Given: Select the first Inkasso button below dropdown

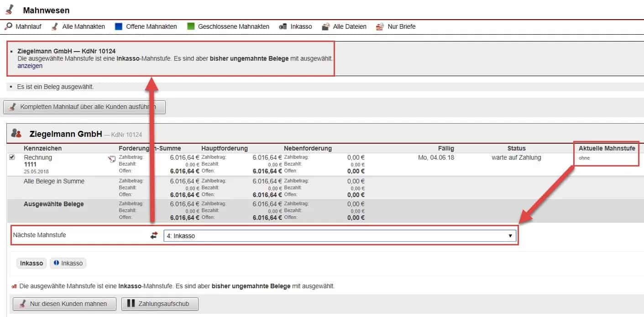Looking at the screenshot, I should click(31, 263).
